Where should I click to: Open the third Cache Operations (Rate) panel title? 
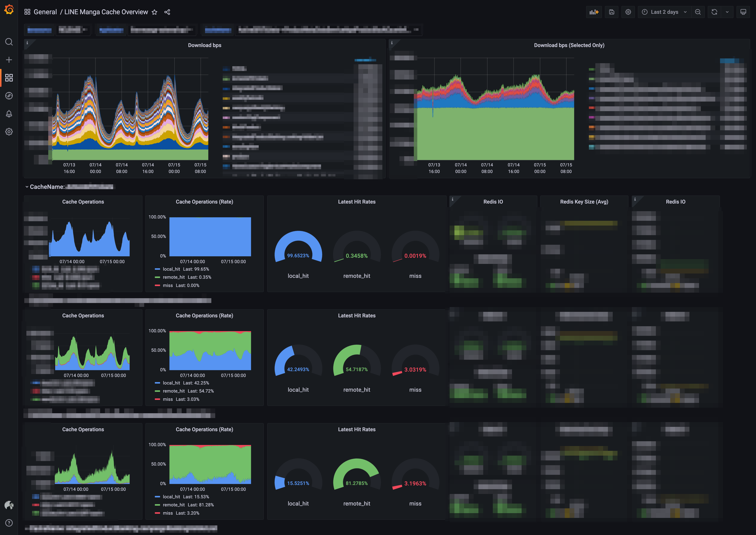(204, 429)
